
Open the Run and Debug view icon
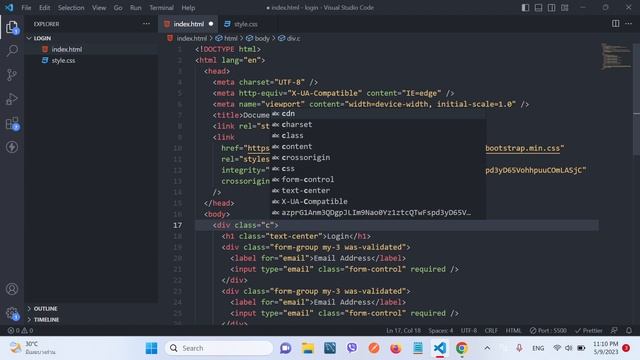[x=12, y=99]
